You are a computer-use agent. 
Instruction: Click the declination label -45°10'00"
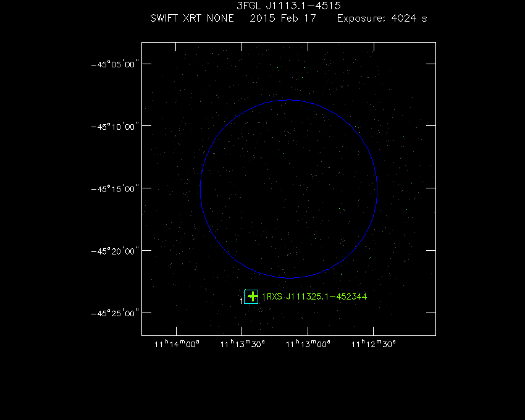[115, 127]
